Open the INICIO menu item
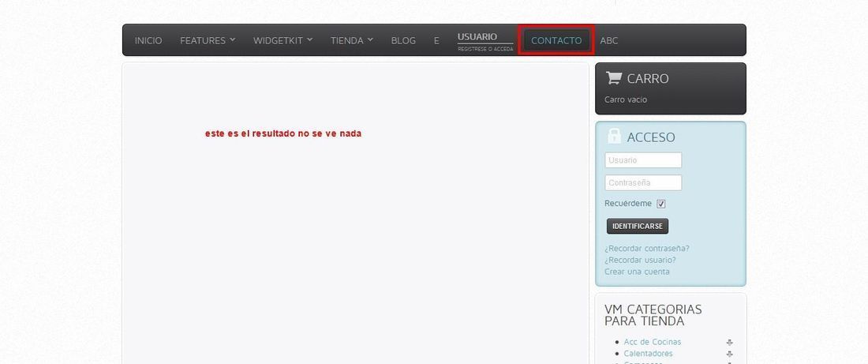 148,40
